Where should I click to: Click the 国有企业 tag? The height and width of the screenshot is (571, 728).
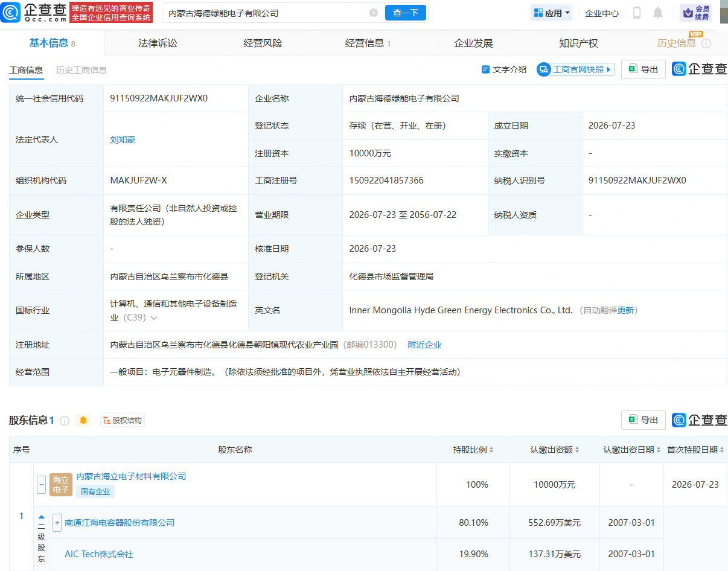click(95, 491)
